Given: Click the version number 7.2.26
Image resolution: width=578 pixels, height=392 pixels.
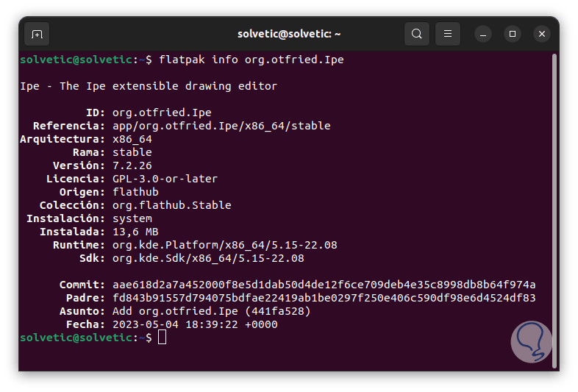Looking at the screenshot, I should (x=132, y=165).
